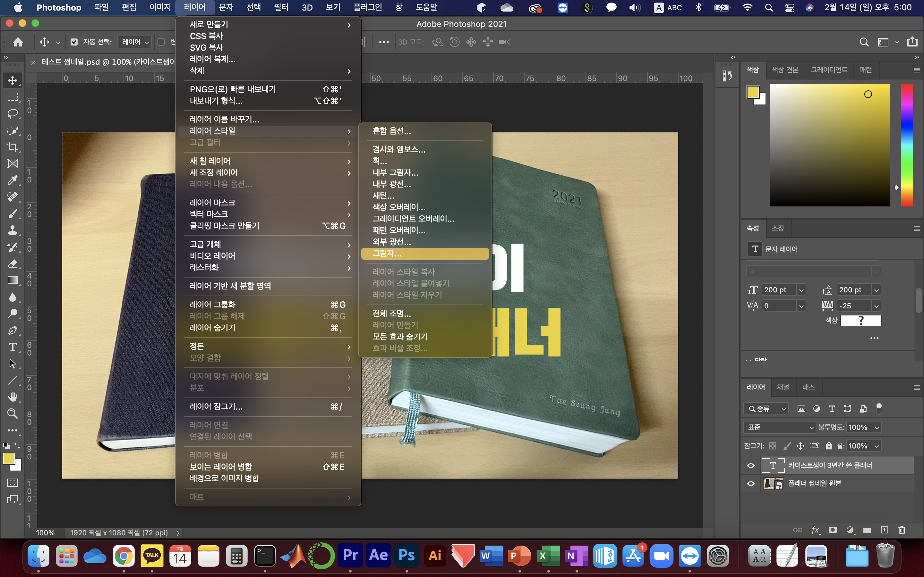Toggle visibility of the 카이스트생이 text layer
The height and width of the screenshot is (577, 924).
(751, 465)
